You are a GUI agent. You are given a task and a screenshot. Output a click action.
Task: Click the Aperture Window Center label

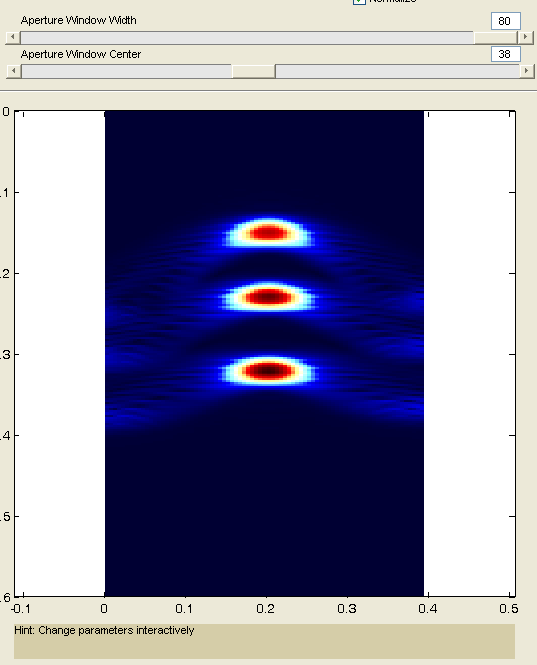[81, 54]
